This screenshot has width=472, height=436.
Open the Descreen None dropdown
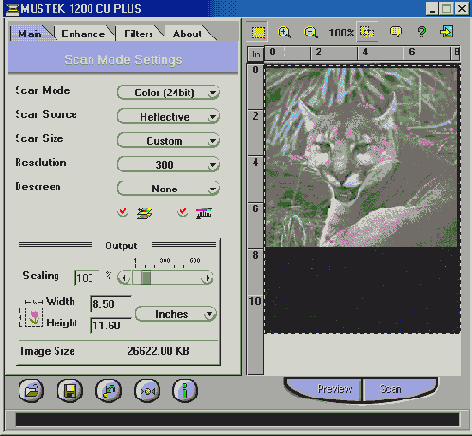tap(168, 189)
